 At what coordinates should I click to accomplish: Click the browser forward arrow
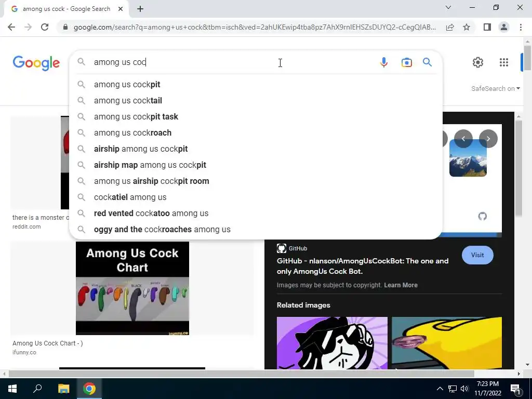point(28,27)
